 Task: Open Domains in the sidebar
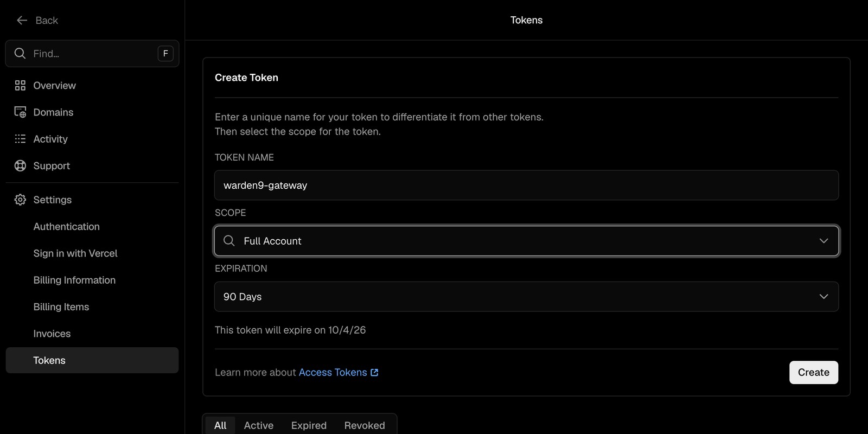[92, 112]
